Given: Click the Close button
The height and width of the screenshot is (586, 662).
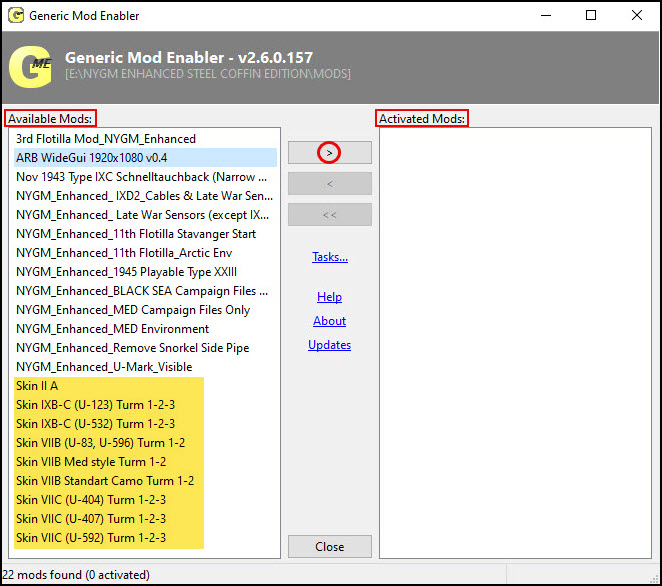Looking at the screenshot, I should [x=330, y=547].
